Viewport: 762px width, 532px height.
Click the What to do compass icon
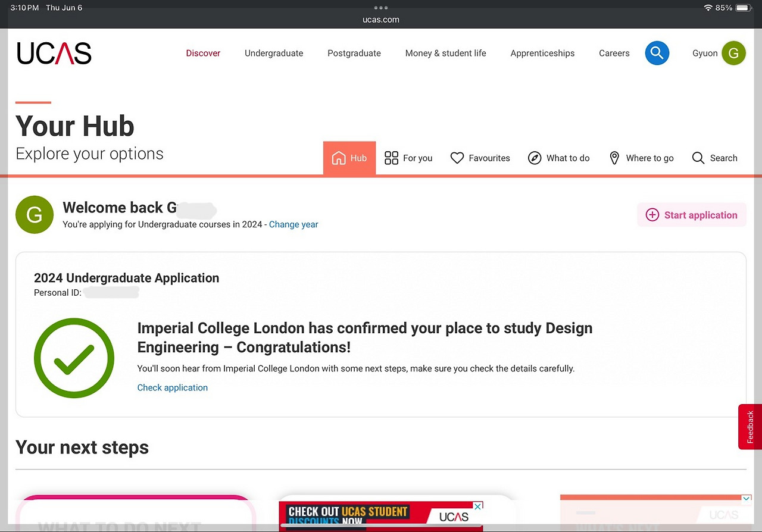[x=535, y=158]
